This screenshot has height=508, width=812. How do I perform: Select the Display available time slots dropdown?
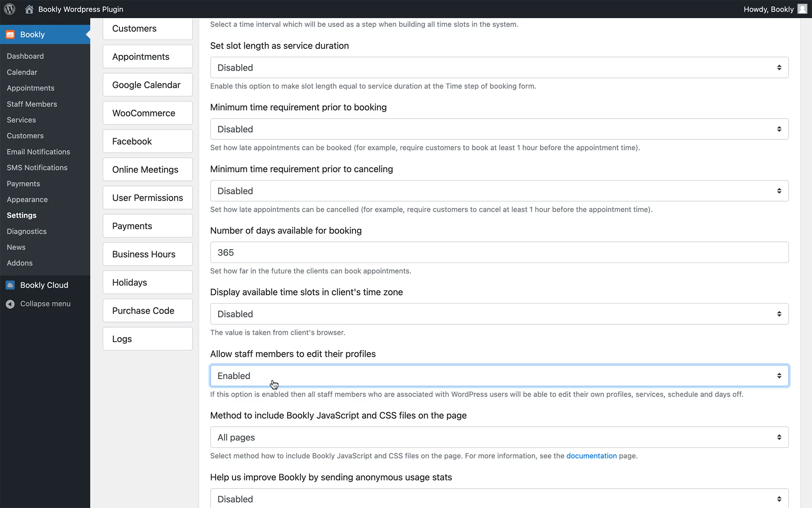pyautogui.click(x=499, y=314)
